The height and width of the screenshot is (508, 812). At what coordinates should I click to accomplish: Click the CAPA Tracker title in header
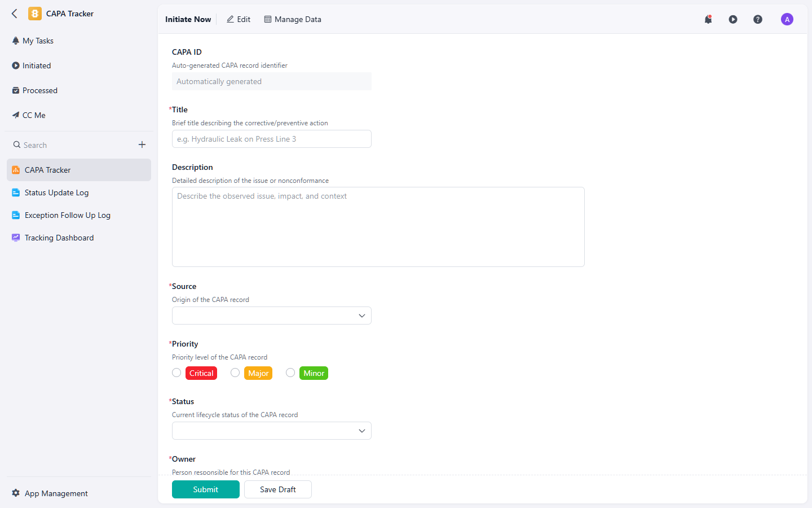[70, 14]
